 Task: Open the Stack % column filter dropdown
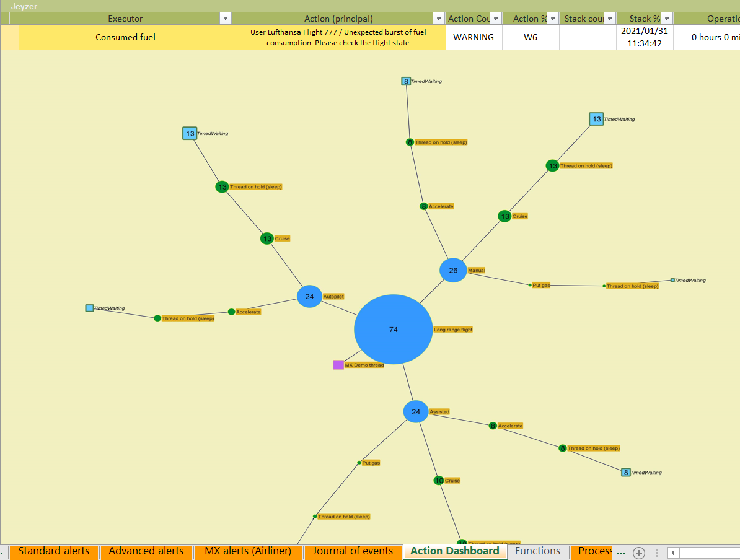pyautogui.click(x=666, y=19)
